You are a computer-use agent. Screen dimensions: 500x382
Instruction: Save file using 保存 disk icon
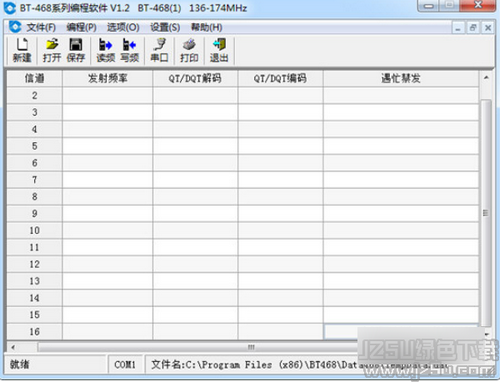point(76,50)
